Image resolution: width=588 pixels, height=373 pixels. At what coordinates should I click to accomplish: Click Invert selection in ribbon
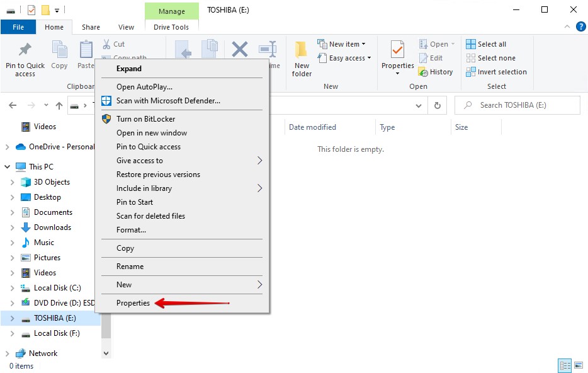point(497,72)
